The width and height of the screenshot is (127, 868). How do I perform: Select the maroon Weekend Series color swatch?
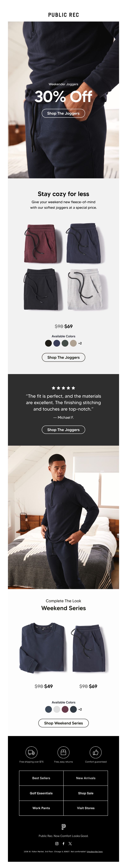(x=65, y=709)
